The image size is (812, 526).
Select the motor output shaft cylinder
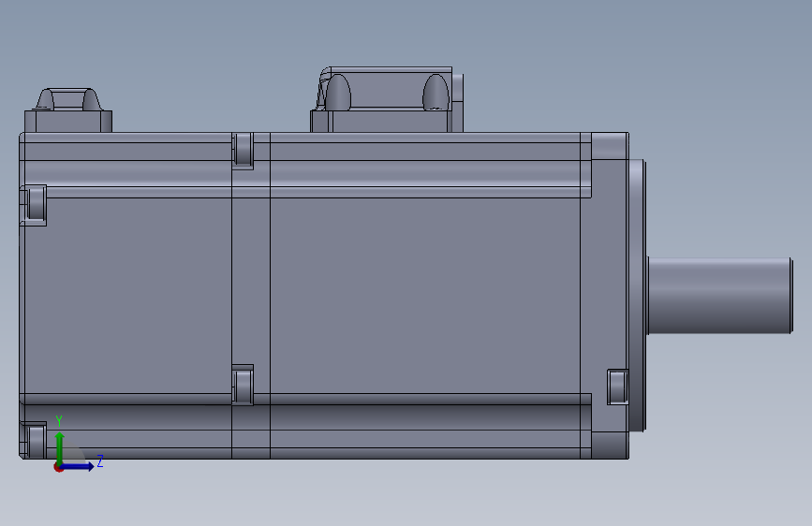[720, 296]
